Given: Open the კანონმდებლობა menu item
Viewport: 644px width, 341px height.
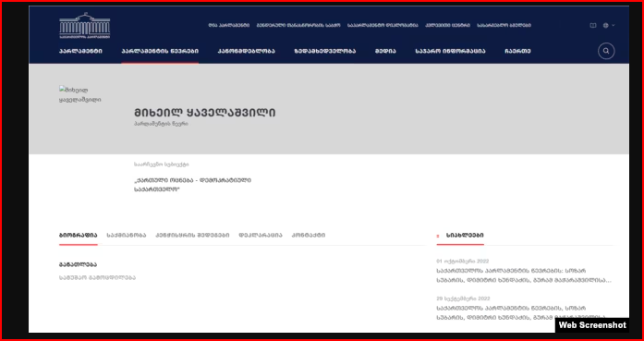Looking at the screenshot, I should point(246,52).
